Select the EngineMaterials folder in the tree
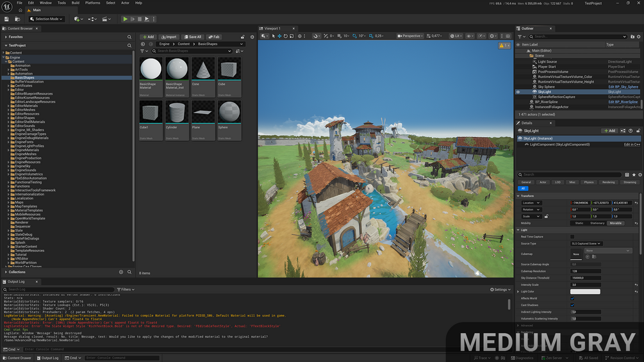The width and height of the screenshot is (644, 362). [27, 150]
